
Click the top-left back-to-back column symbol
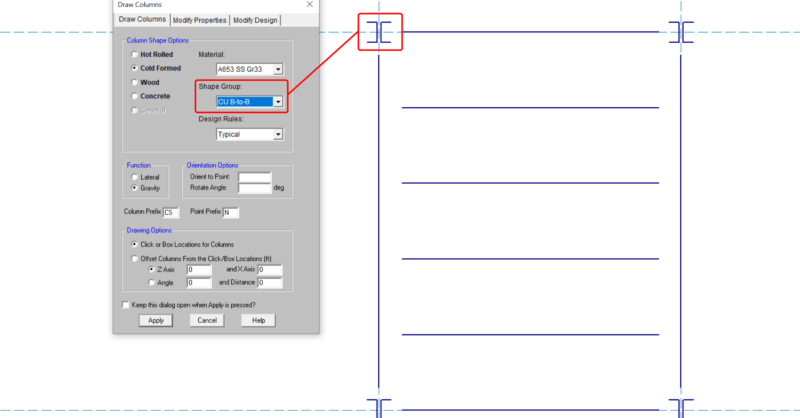(379, 32)
